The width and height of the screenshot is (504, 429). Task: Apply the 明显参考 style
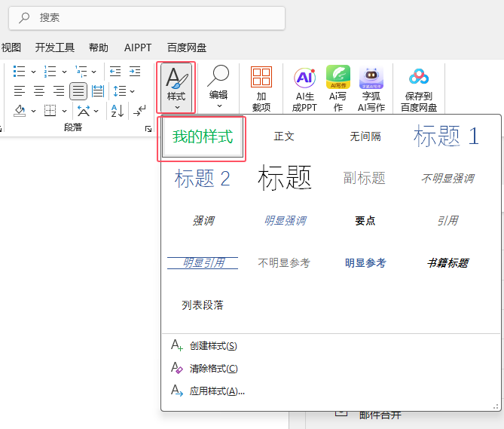coord(365,263)
